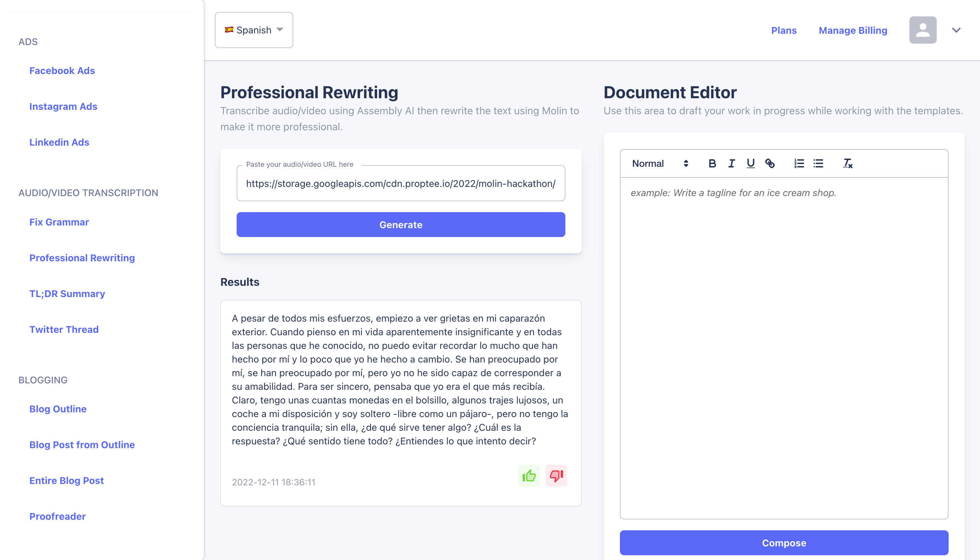Image resolution: width=980 pixels, height=560 pixels.
Task: Click the user avatar icon
Action: click(x=922, y=30)
